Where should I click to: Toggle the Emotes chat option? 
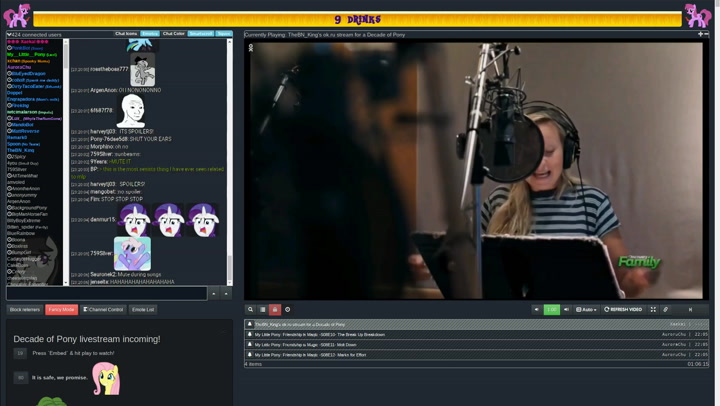pyautogui.click(x=150, y=34)
